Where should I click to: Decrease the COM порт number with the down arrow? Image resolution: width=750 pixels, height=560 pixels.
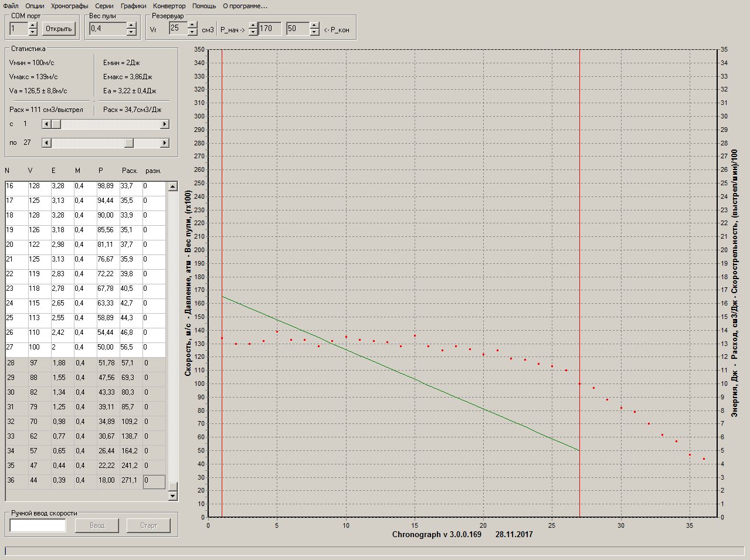pos(33,32)
